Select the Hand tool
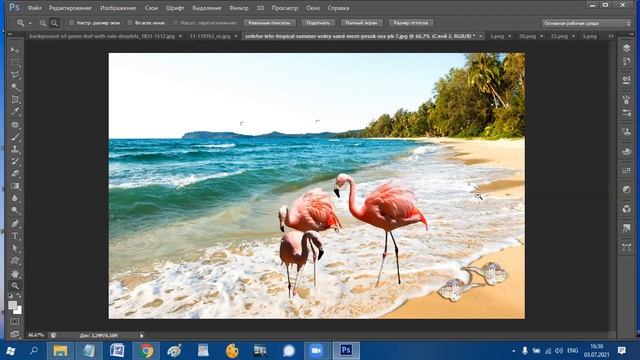 point(15,274)
